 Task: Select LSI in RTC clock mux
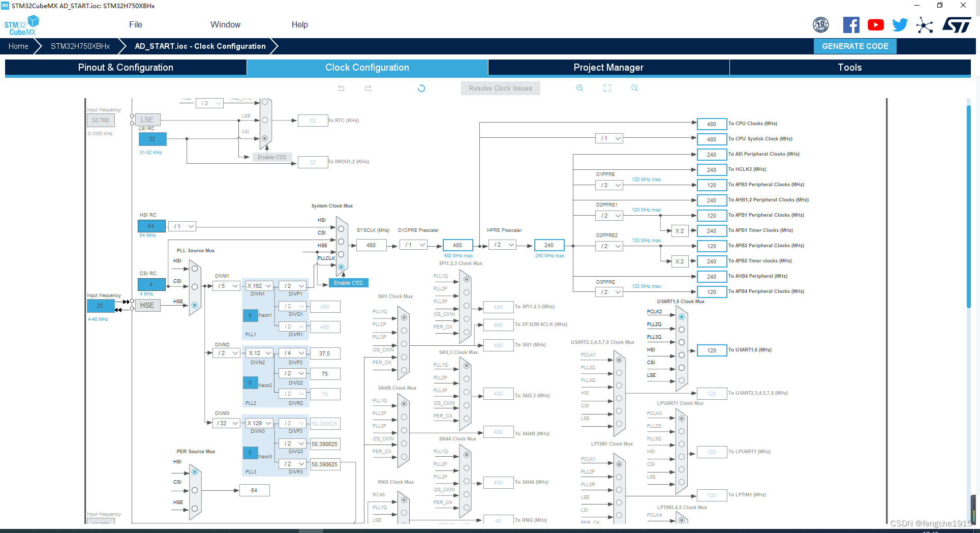(x=265, y=138)
